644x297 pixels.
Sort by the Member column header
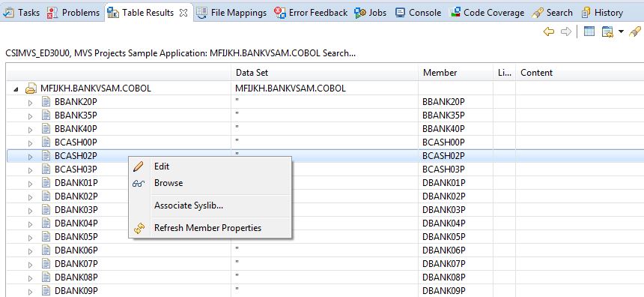(x=455, y=73)
